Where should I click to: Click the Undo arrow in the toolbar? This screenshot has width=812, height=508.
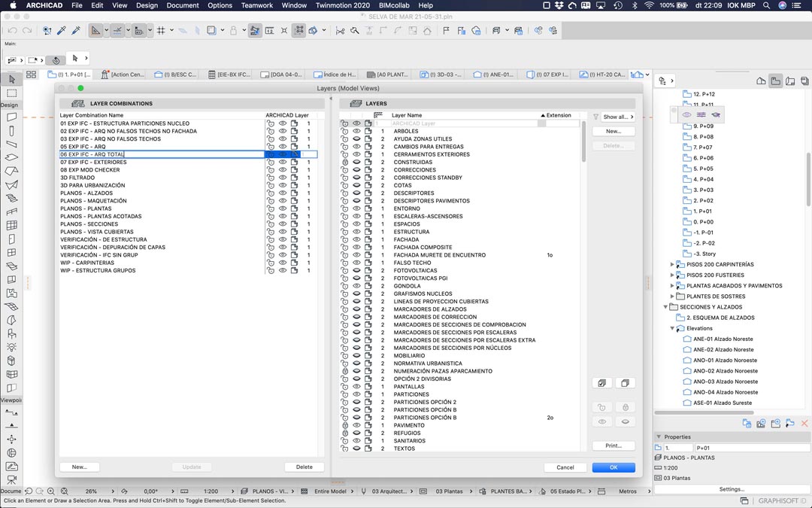[x=12, y=31]
